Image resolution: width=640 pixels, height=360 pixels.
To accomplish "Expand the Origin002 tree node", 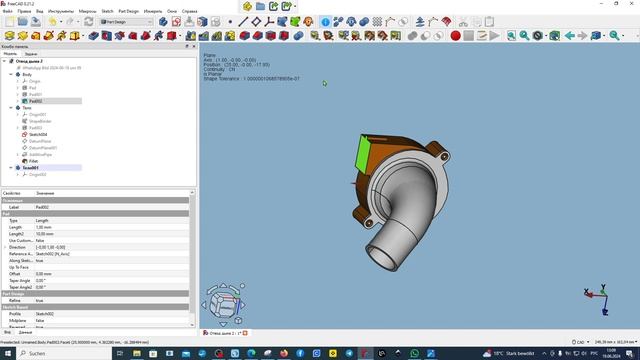I will [x=18, y=175].
